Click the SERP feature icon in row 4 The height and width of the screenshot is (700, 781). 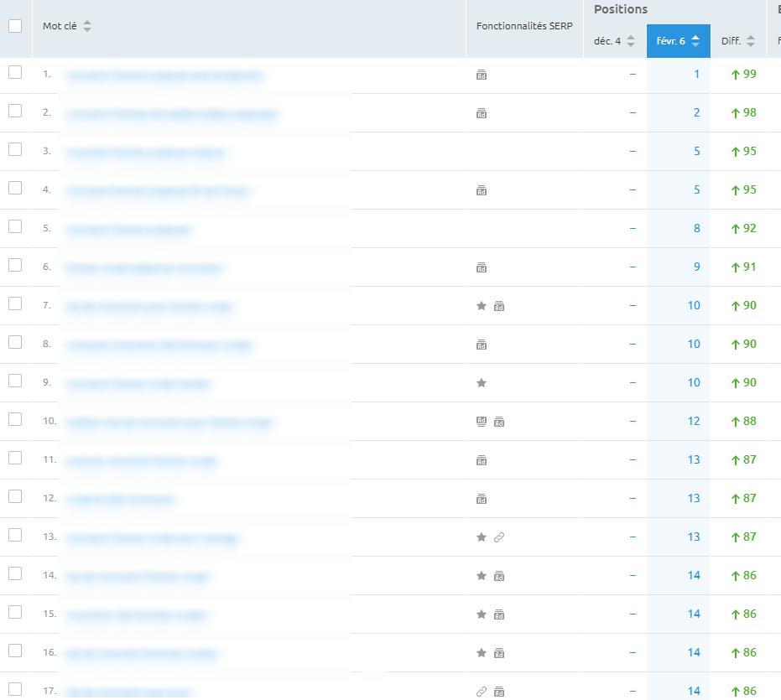pos(482,190)
